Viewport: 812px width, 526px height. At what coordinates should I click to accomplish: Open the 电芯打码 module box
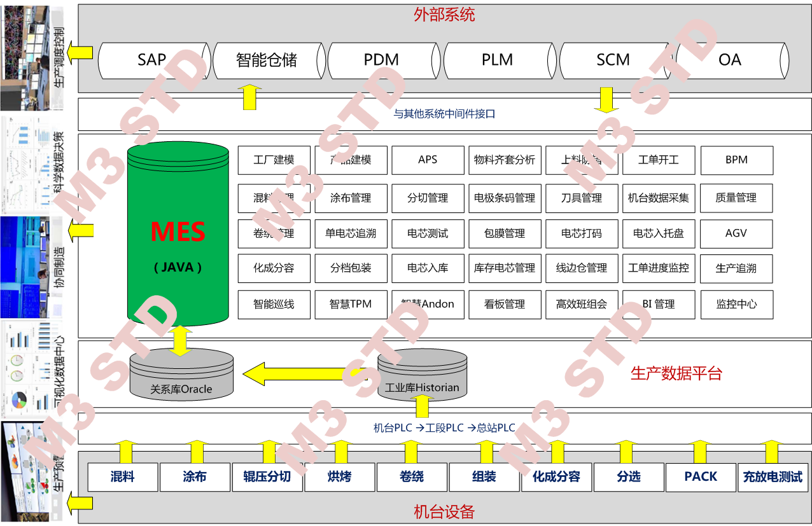pyautogui.click(x=582, y=233)
